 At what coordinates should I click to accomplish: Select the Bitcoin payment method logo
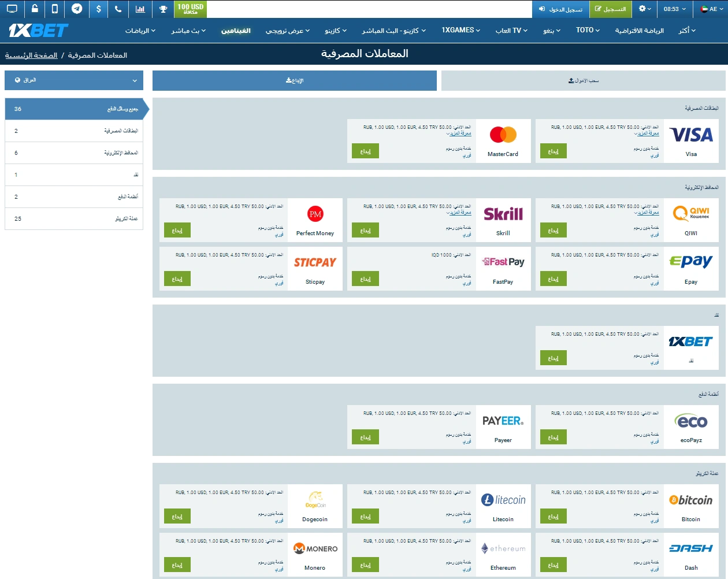(691, 499)
